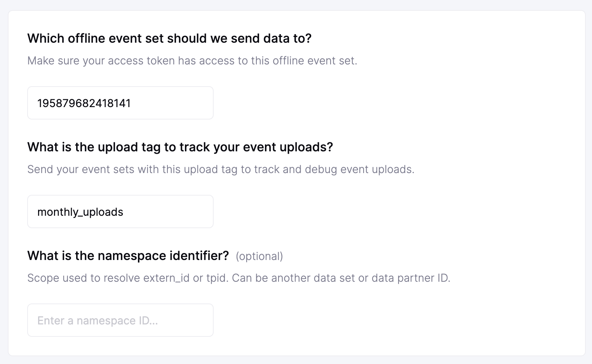Image resolution: width=592 pixels, height=364 pixels.
Task: Select the value 195879682418141
Action: pyautogui.click(x=84, y=103)
